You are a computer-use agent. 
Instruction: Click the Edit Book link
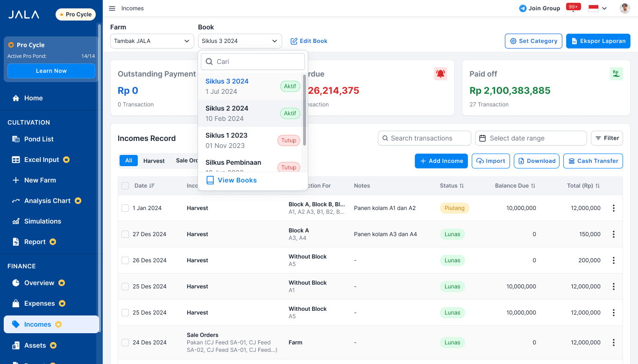pyautogui.click(x=309, y=41)
